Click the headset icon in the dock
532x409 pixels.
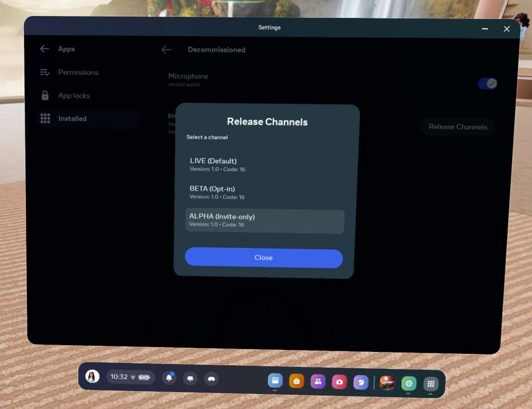pos(211,379)
